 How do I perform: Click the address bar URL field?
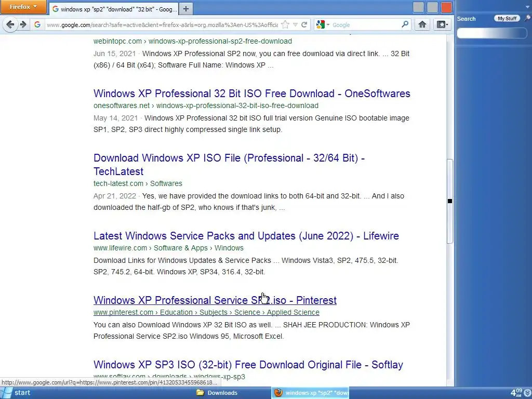(x=162, y=25)
